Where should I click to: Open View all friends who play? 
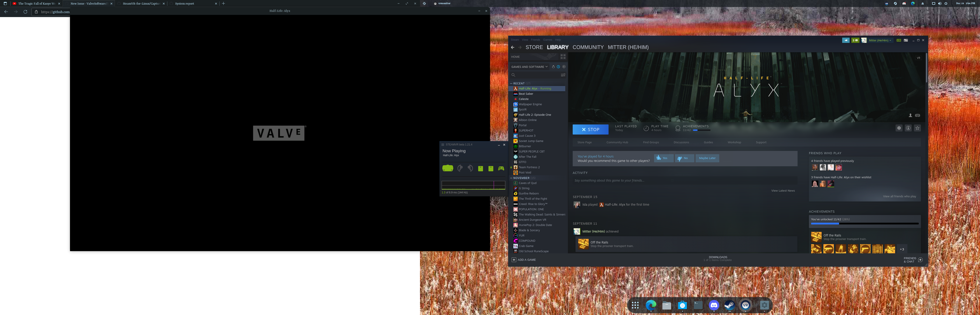(x=899, y=196)
